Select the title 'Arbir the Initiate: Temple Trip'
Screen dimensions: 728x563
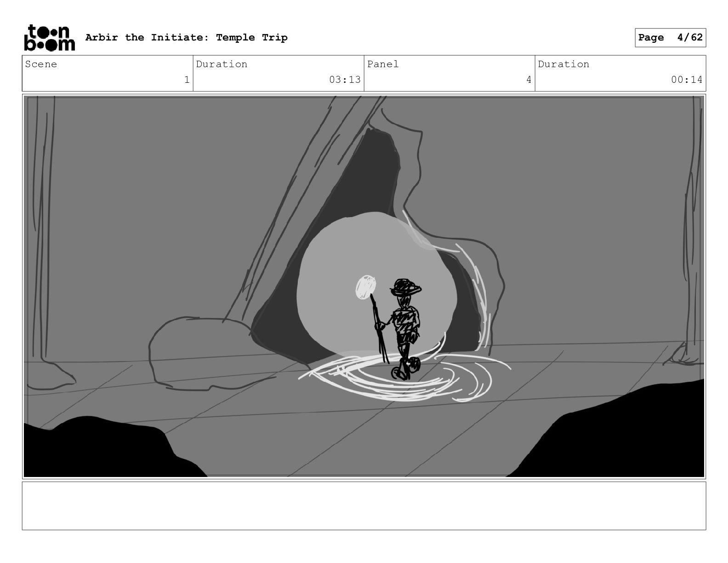[186, 37]
